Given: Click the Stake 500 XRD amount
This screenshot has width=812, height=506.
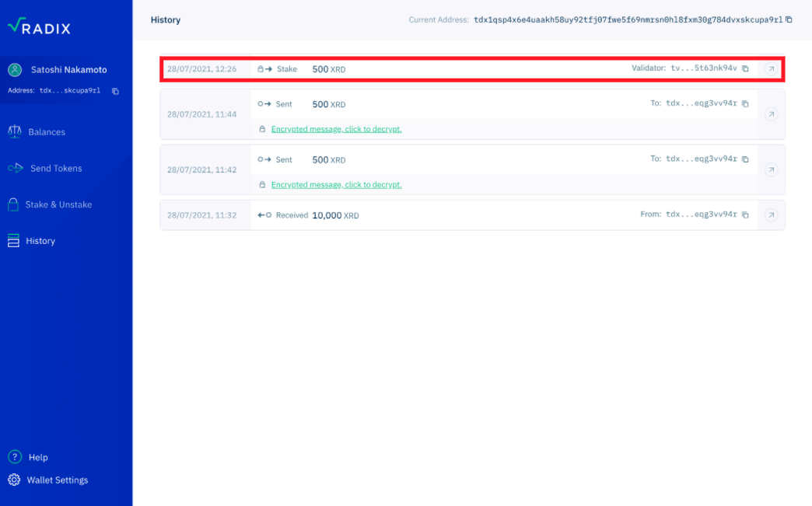Looking at the screenshot, I should click(x=329, y=69).
